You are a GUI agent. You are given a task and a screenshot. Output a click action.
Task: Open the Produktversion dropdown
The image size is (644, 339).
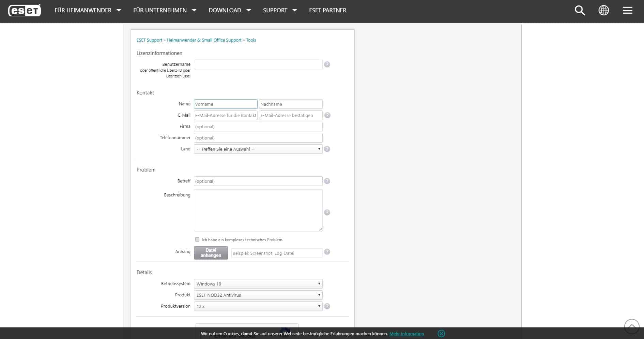click(x=258, y=306)
